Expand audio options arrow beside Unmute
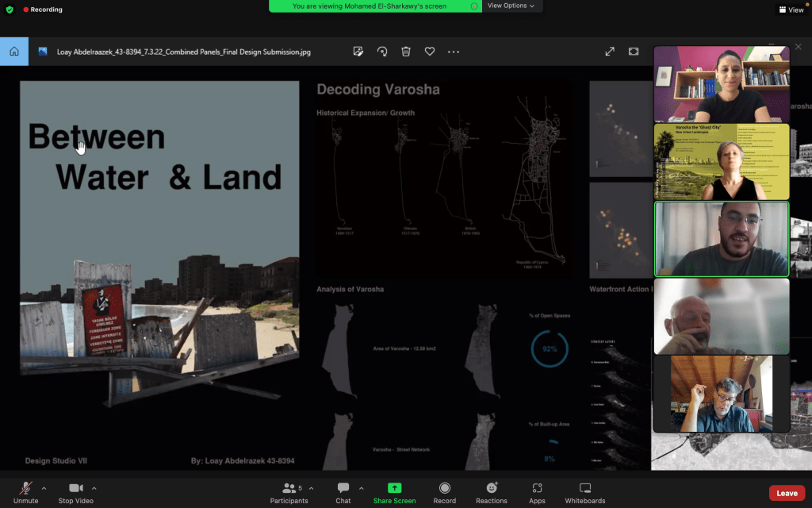The height and width of the screenshot is (508, 812). [44, 488]
